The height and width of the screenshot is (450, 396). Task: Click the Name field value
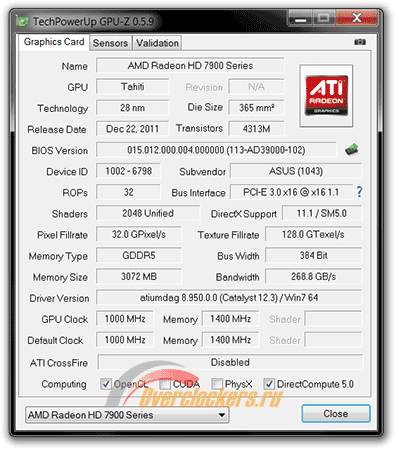pos(190,66)
